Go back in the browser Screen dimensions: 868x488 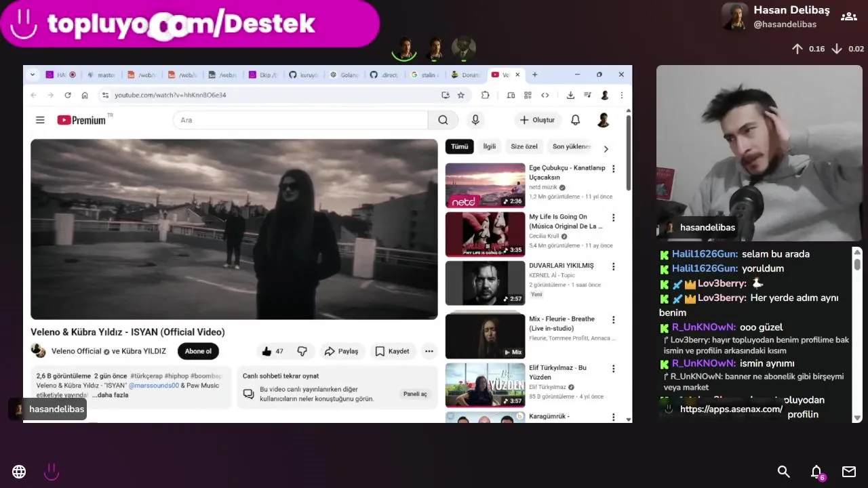[34, 95]
